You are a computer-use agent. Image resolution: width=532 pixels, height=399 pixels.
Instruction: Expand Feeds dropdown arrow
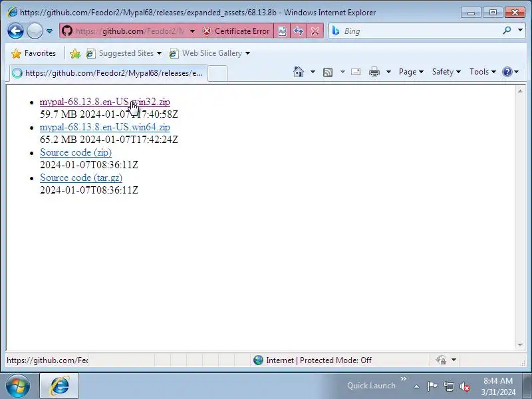(342, 72)
